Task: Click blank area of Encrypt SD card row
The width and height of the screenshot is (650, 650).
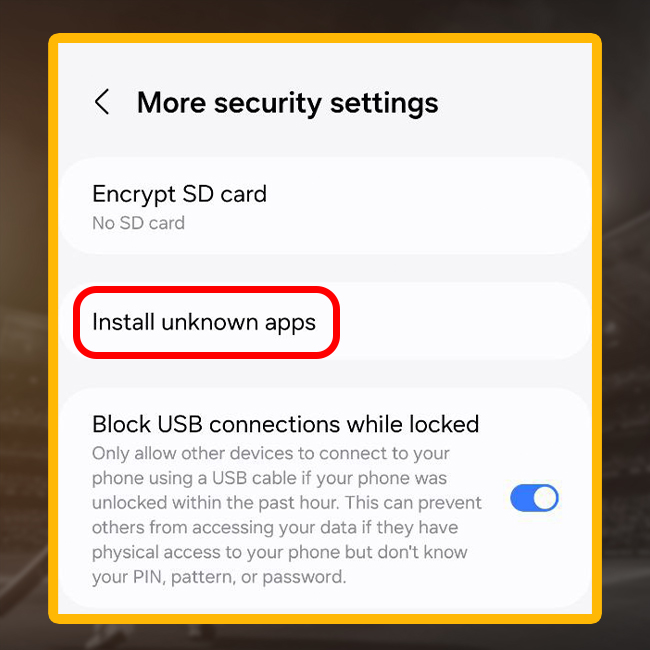Action: [427, 206]
